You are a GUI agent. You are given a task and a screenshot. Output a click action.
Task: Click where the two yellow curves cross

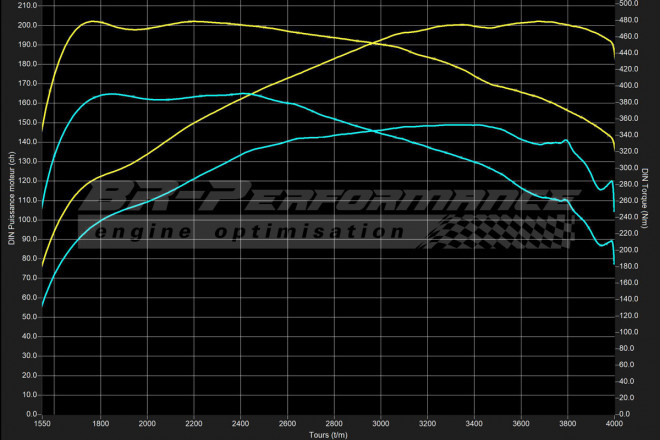click(377, 43)
